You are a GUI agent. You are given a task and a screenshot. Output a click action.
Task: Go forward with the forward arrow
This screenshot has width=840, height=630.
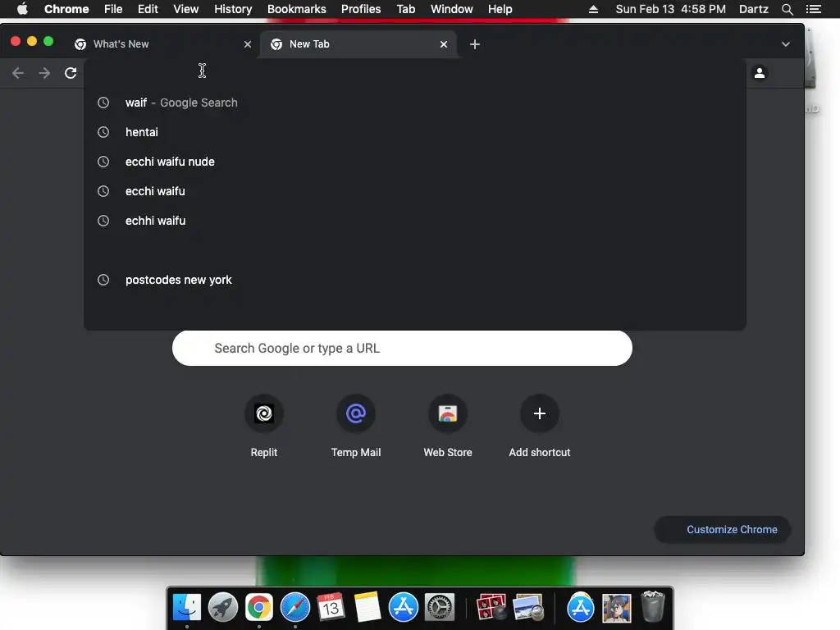coord(44,73)
